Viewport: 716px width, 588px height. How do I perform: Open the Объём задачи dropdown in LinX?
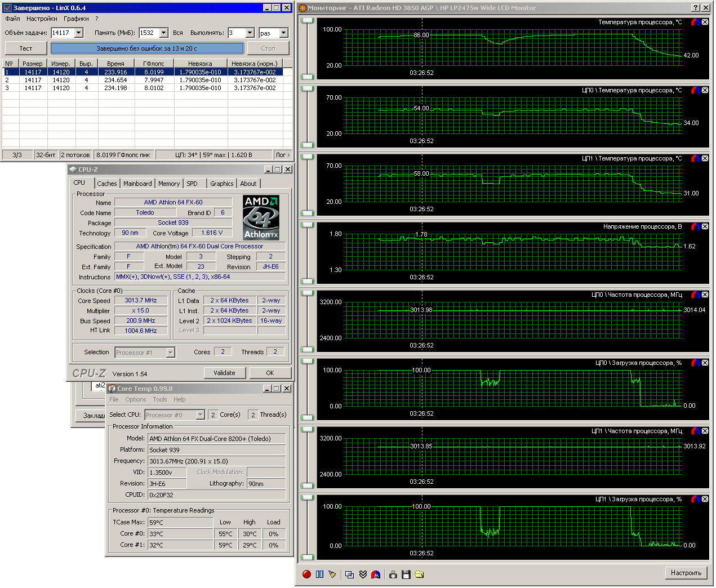pos(79,33)
